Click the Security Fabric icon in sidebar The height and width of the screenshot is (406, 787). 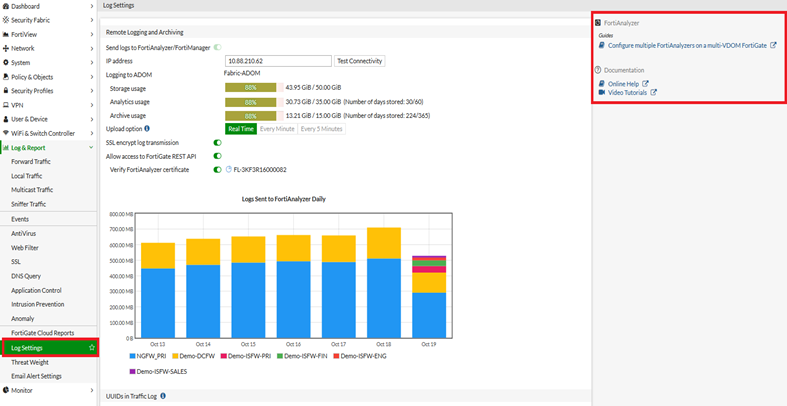coord(6,20)
